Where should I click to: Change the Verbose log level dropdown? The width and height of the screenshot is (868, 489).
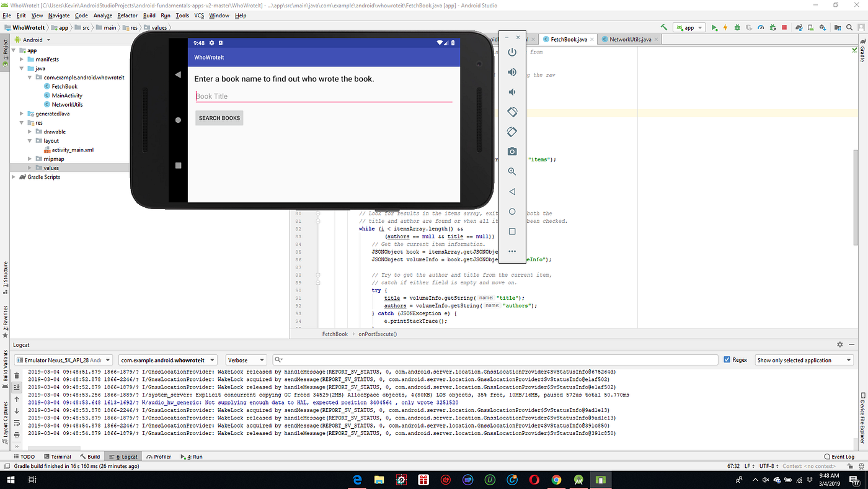[246, 359]
